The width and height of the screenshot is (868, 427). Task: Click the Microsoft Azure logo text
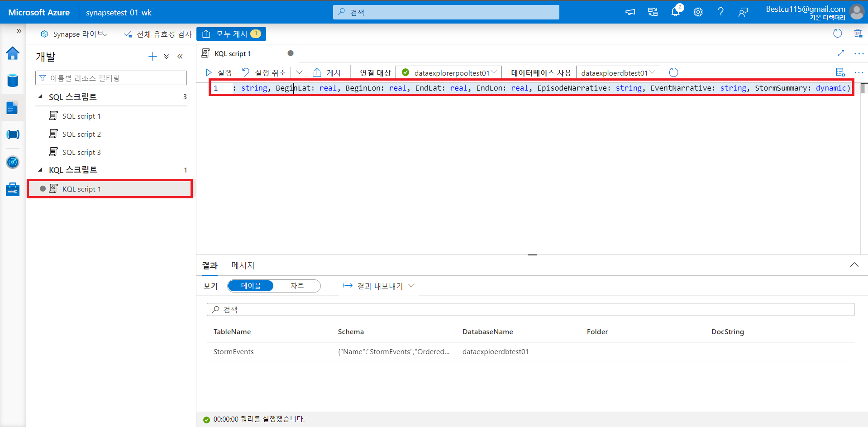pos(39,12)
